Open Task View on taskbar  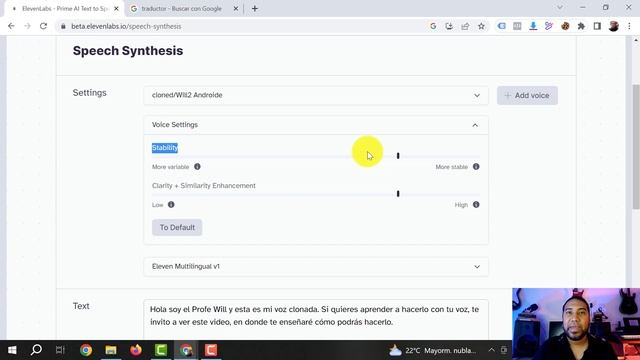click(x=60, y=350)
